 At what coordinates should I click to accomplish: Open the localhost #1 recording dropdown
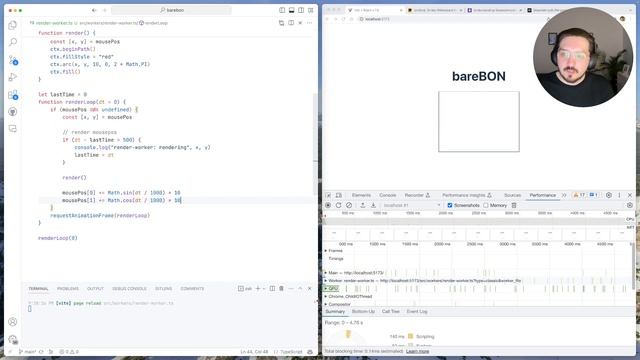coord(411,205)
